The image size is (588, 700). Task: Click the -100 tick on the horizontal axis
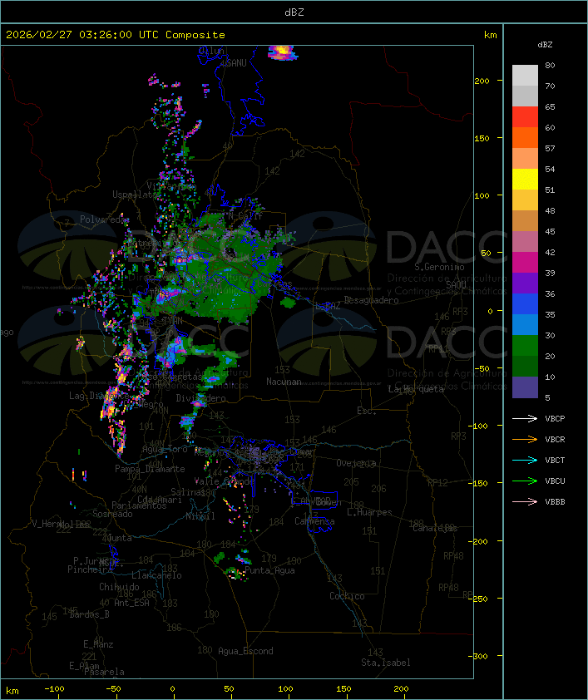(x=54, y=689)
